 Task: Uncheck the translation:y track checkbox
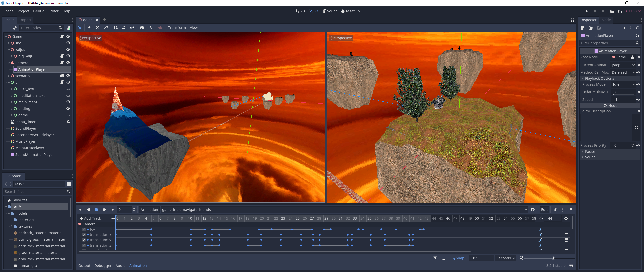[x=84, y=240]
